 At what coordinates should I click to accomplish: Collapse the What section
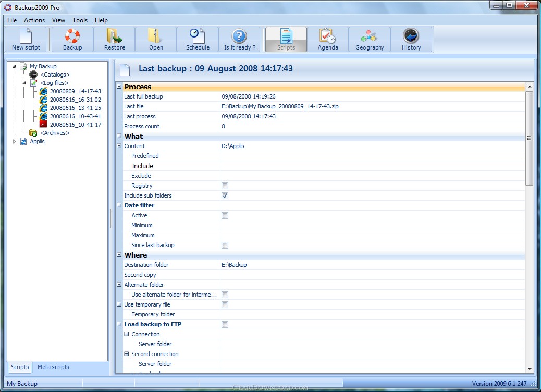point(119,136)
